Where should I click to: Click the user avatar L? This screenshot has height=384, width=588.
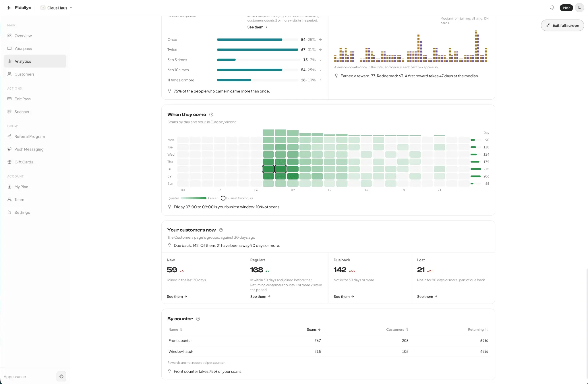(579, 8)
